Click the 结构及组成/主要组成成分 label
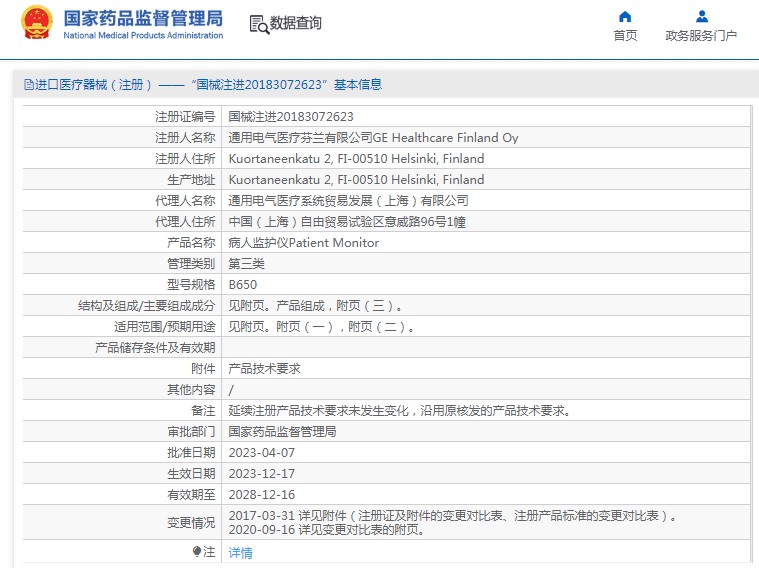Screen dimensions: 759x568 [x=146, y=306]
